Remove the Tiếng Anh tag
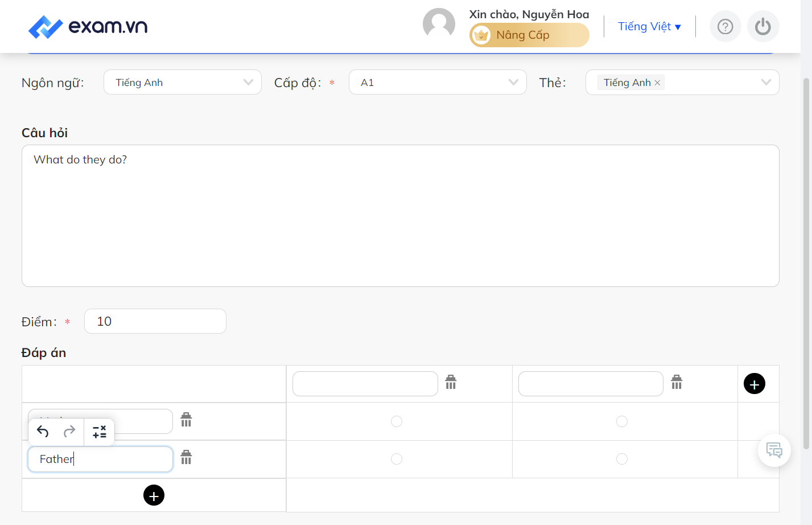The height and width of the screenshot is (525, 812). coord(657,83)
